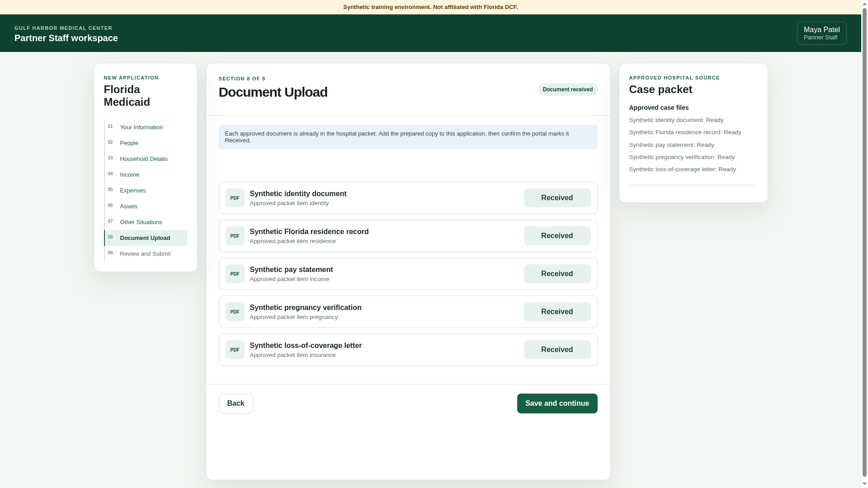
Task: Click Received button for loss-of-coverage letter
Action: click(557, 350)
